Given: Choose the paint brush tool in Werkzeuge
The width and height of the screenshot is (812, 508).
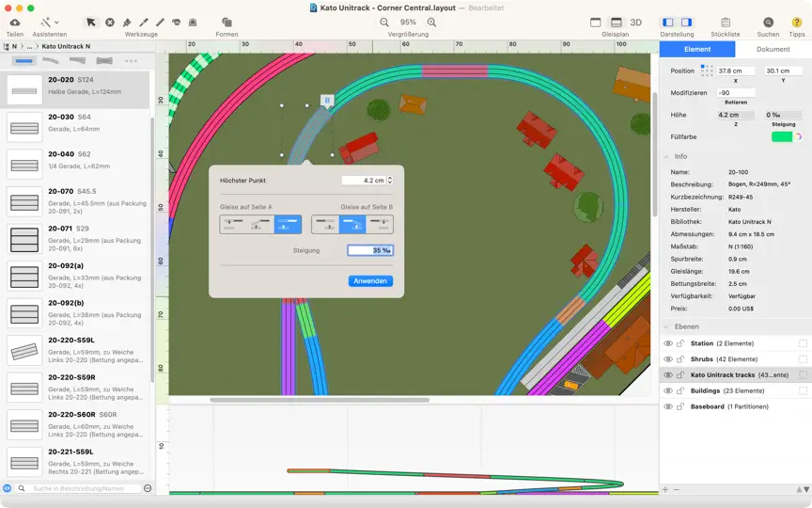Looking at the screenshot, I should [x=127, y=23].
